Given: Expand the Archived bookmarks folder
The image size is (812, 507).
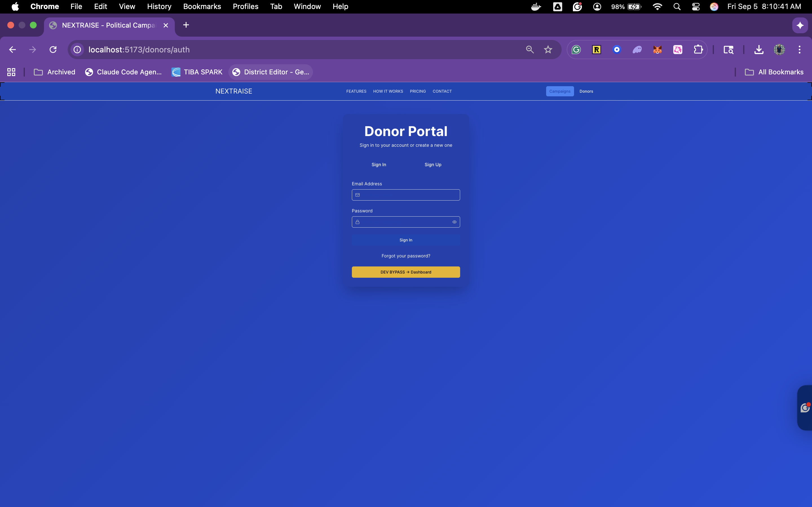Looking at the screenshot, I should click(55, 72).
